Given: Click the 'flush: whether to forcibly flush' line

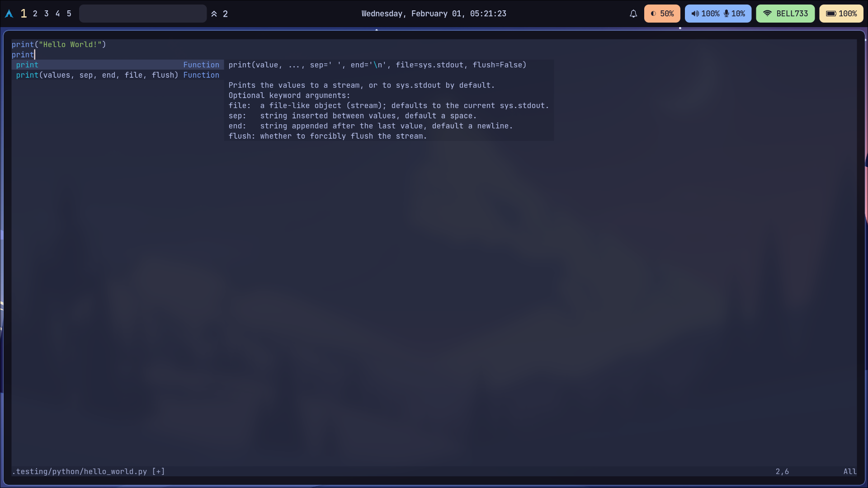Looking at the screenshot, I should [x=328, y=136].
